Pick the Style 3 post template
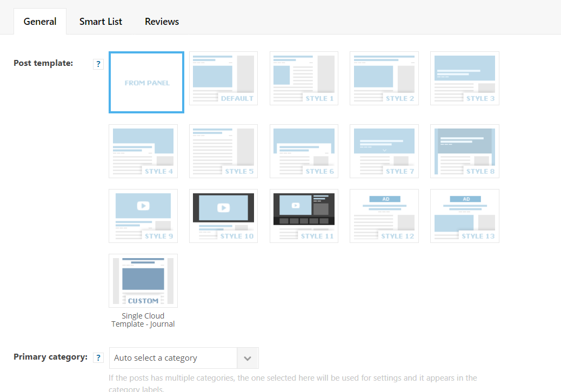 (x=464, y=78)
